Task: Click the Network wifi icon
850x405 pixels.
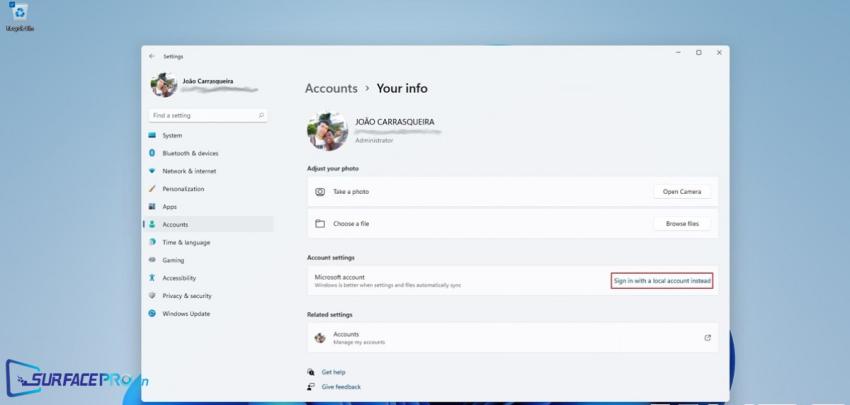Action: (x=152, y=171)
